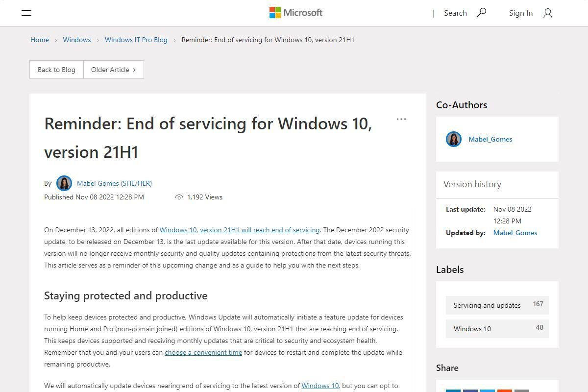Click the article title heading
The width and height of the screenshot is (588, 392).
coord(208,138)
